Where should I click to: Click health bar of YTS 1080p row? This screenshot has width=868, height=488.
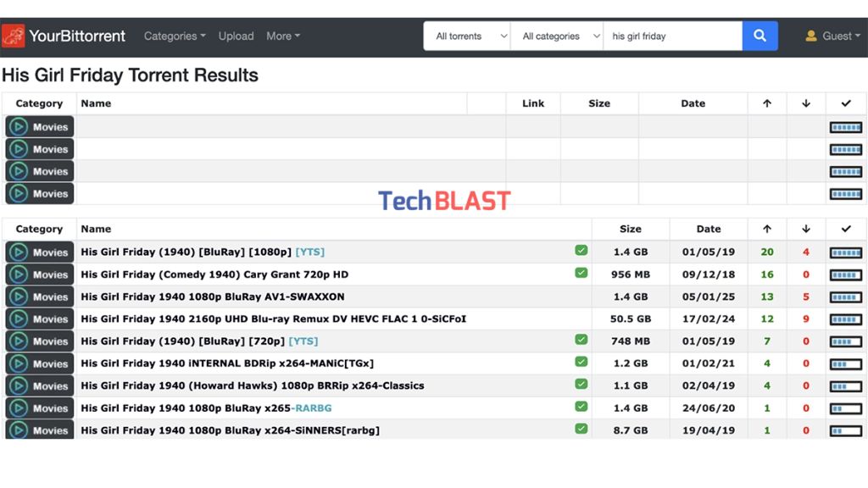(846, 252)
